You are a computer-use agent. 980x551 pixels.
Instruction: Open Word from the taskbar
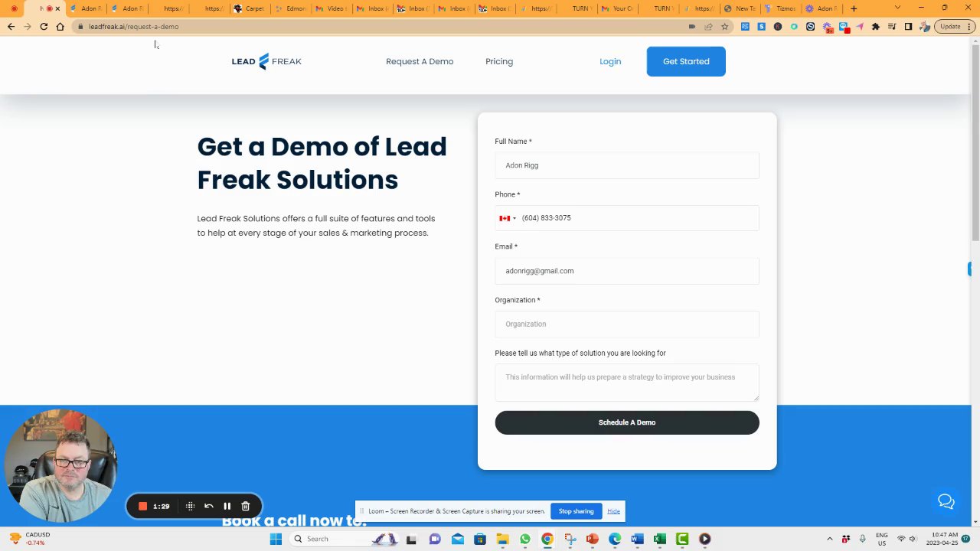(637, 539)
